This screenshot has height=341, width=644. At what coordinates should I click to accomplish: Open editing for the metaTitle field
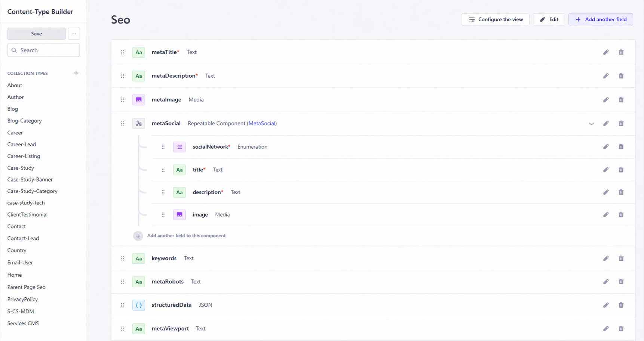coord(606,52)
